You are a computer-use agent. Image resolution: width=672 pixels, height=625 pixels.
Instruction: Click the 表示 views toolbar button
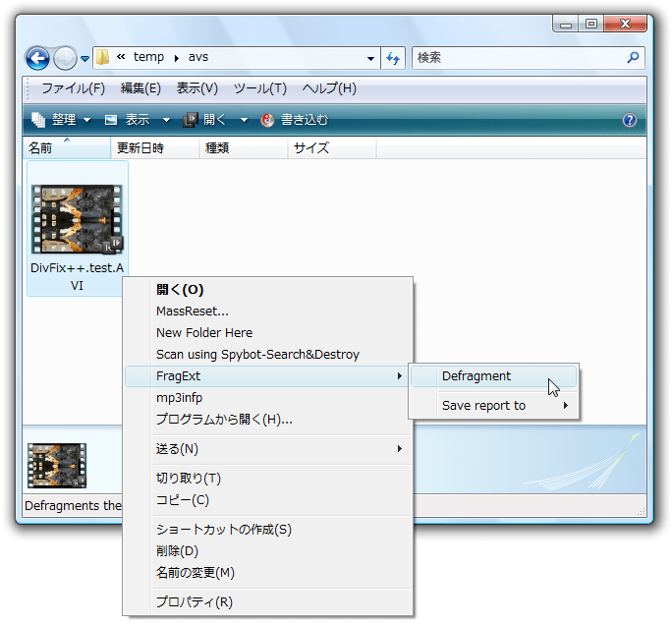click(x=128, y=120)
